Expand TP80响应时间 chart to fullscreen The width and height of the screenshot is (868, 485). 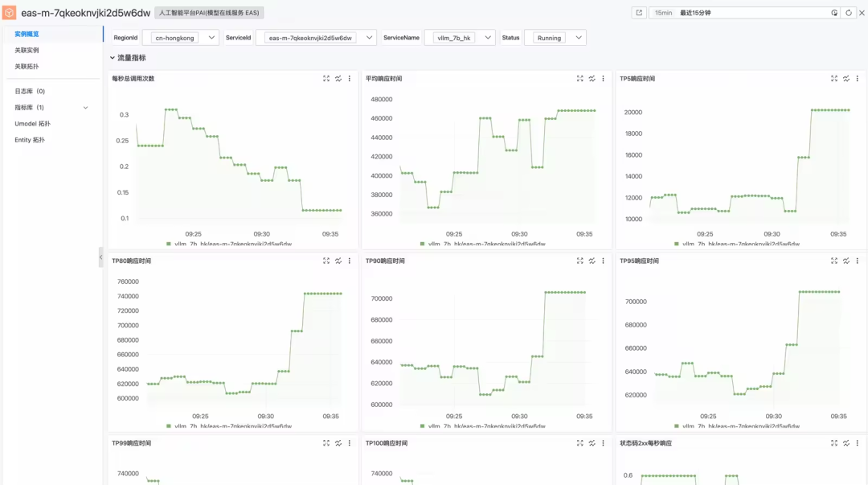click(326, 261)
